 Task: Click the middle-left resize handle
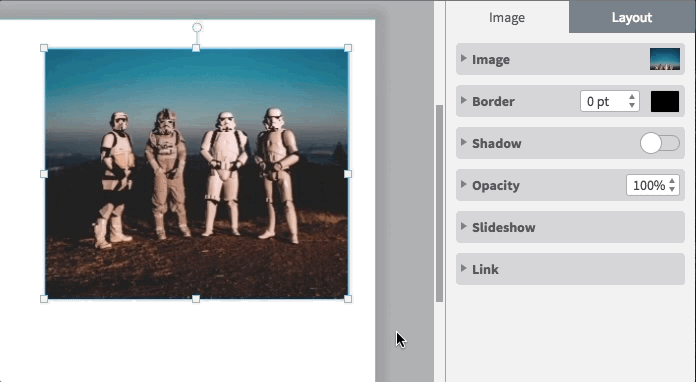pos(44,174)
